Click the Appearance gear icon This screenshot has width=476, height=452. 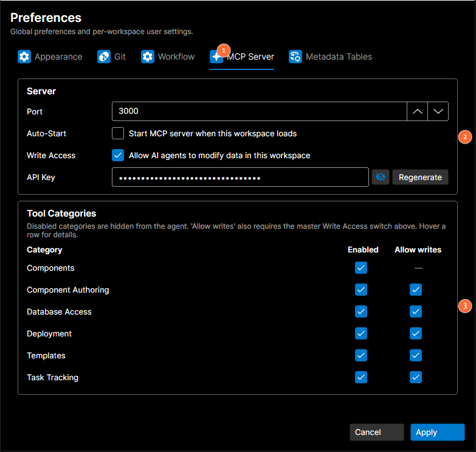point(24,57)
